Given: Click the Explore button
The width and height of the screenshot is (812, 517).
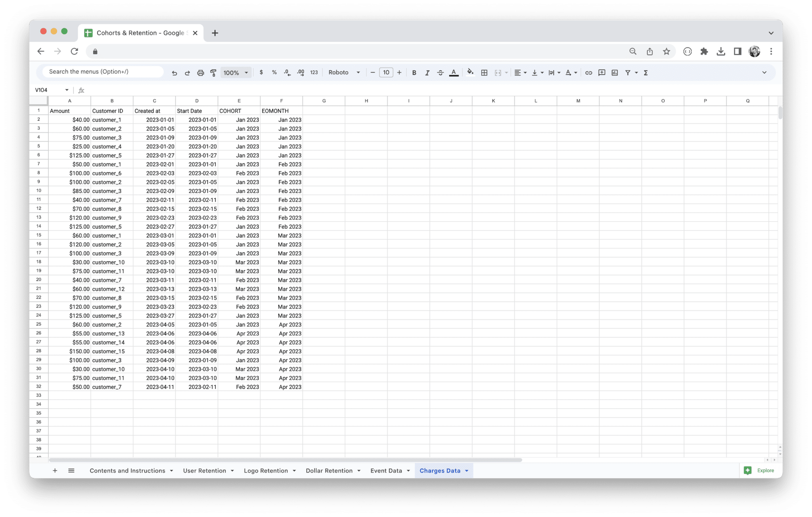Looking at the screenshot, I should 760,471.
